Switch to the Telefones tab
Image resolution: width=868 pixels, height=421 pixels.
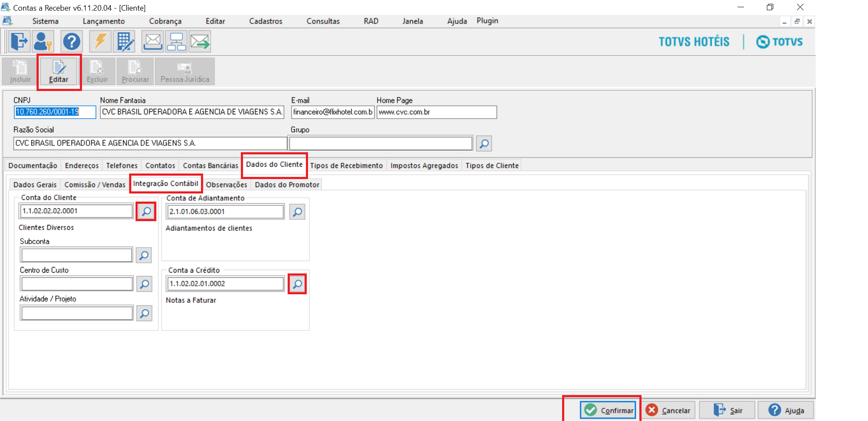coord(122,165)
